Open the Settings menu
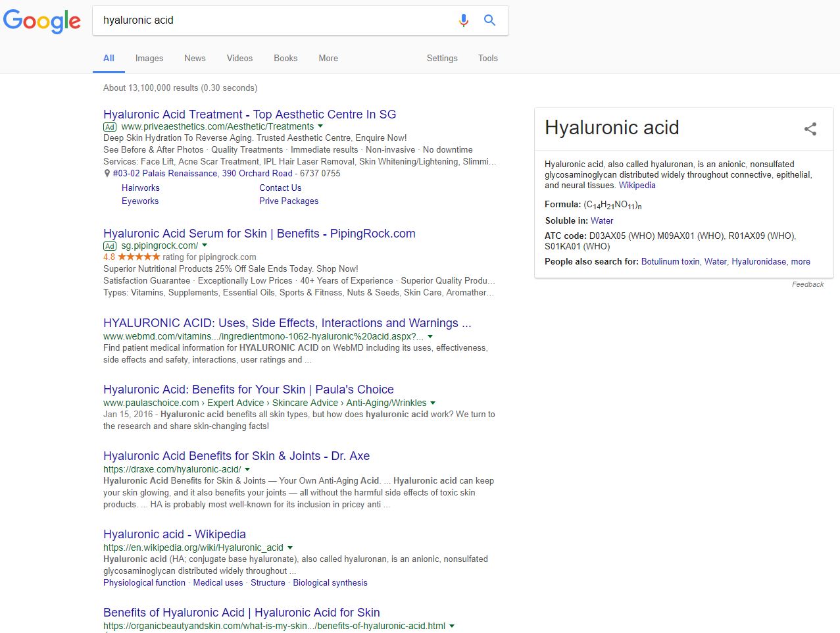Viewport: 840px width, 633px height. tap(442, 58)
